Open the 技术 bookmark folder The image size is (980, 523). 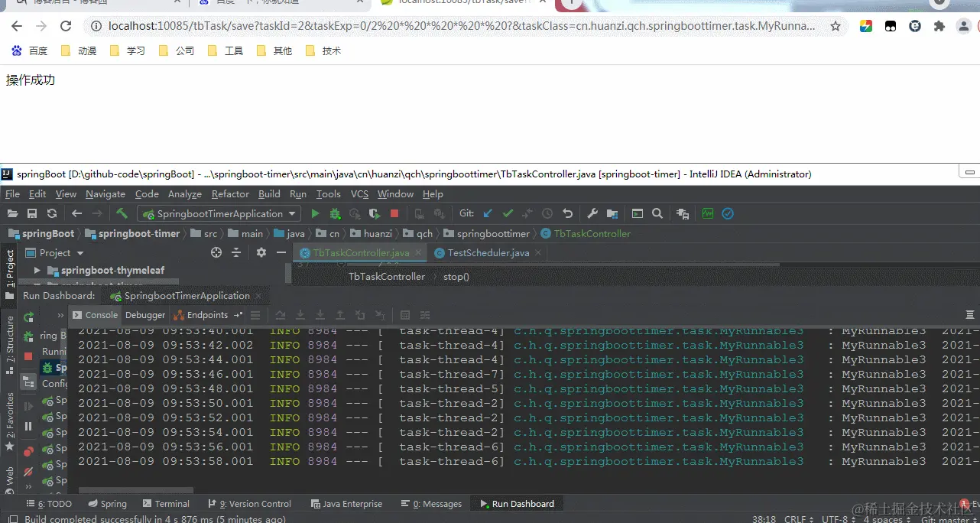pyautogui.click(x=323, y=50)
